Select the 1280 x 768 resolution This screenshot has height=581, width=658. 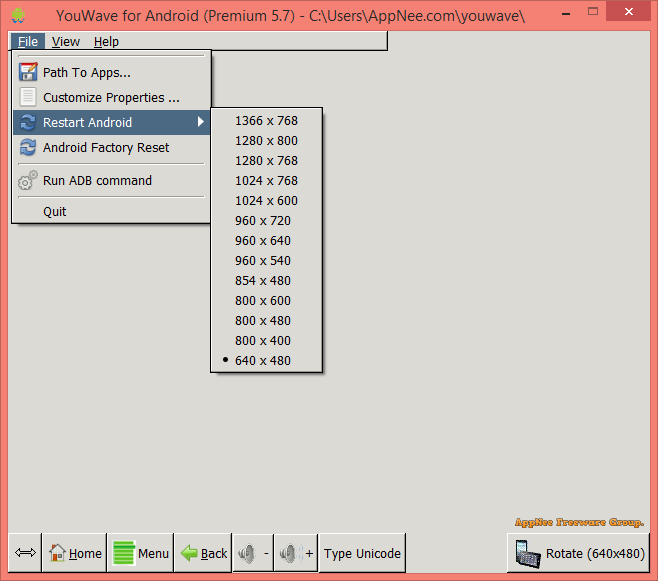tap(266, 161)
